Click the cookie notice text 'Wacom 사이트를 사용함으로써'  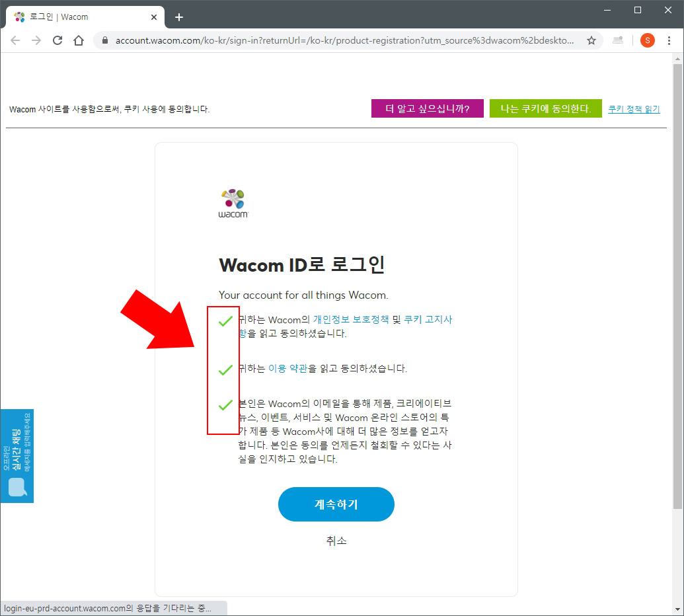click(x=65, y=109)
